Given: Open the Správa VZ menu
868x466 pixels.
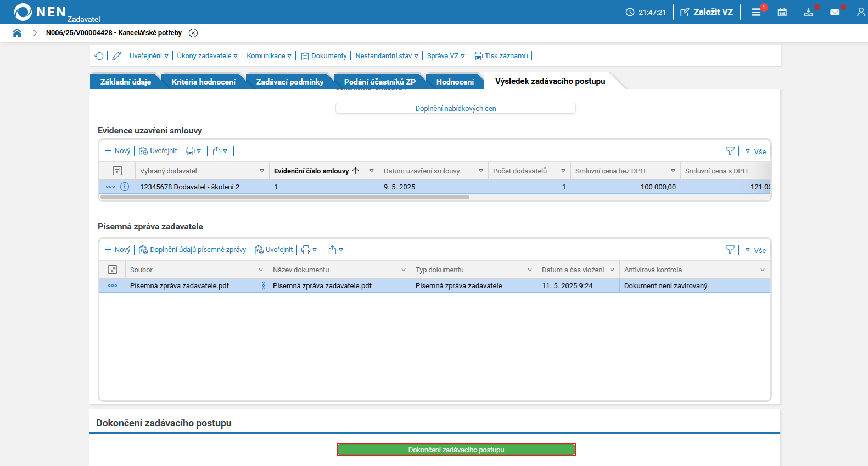Looking at the screenshot, I should tap(446, 56).
